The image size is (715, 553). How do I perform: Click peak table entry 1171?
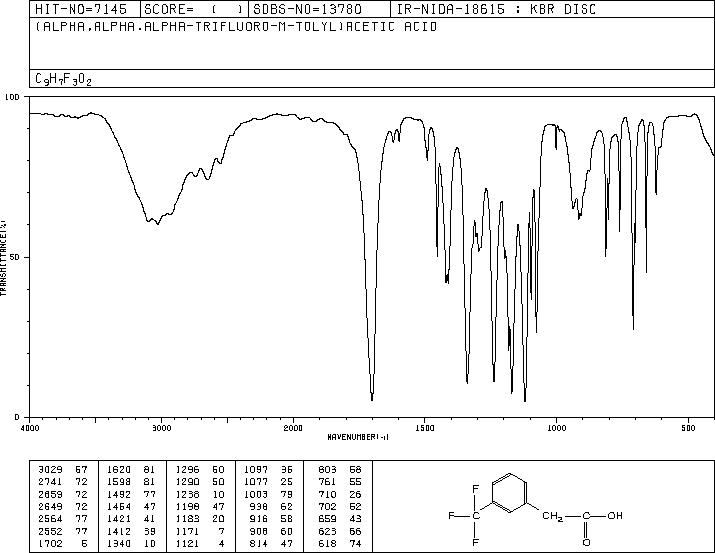coord(187,531)
